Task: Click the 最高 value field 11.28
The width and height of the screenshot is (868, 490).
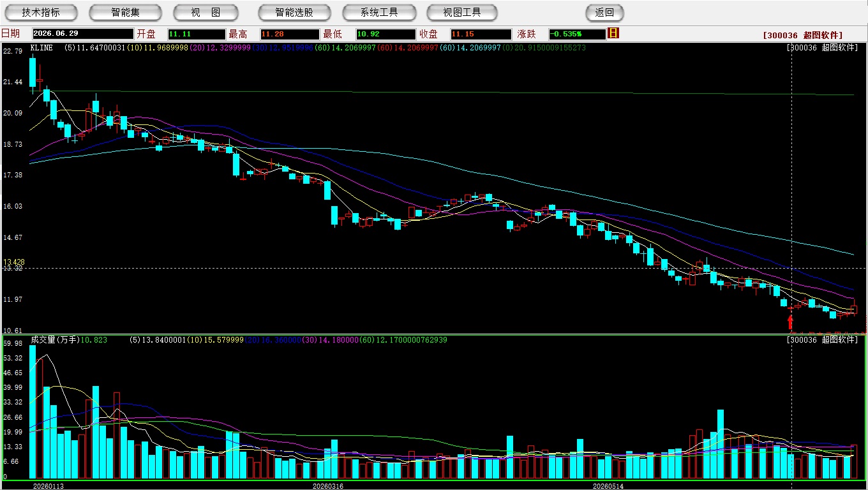Action: (289, 34)
